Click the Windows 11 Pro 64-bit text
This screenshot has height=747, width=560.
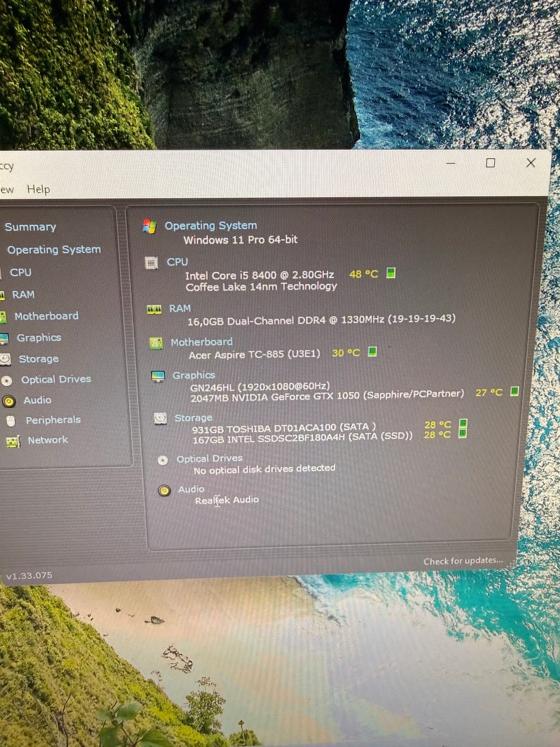click(240, 240)
